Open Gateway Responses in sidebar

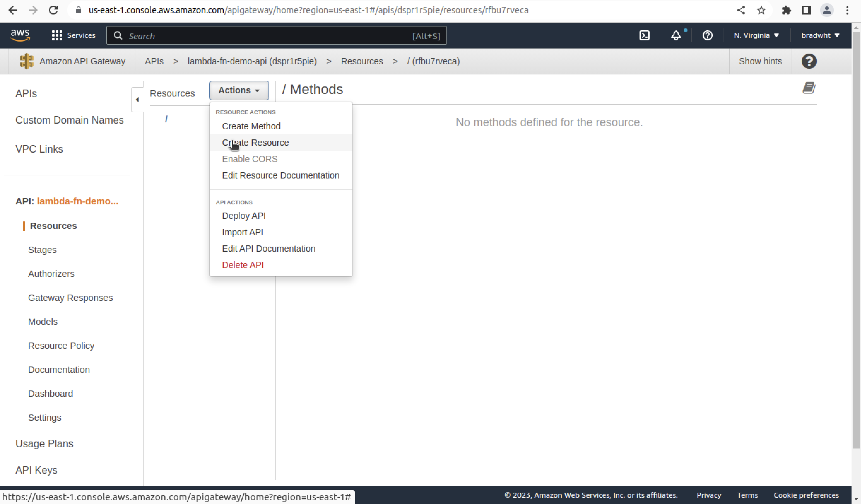70,298
